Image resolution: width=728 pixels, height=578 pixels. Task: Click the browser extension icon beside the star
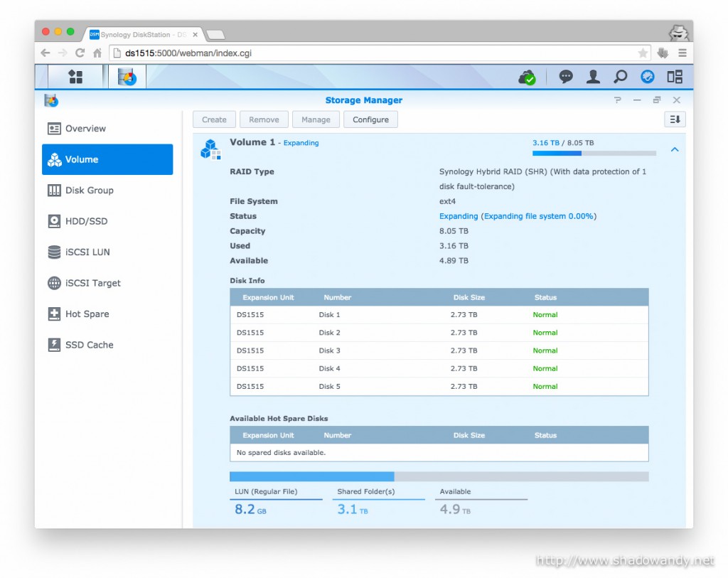pos(663,53)
